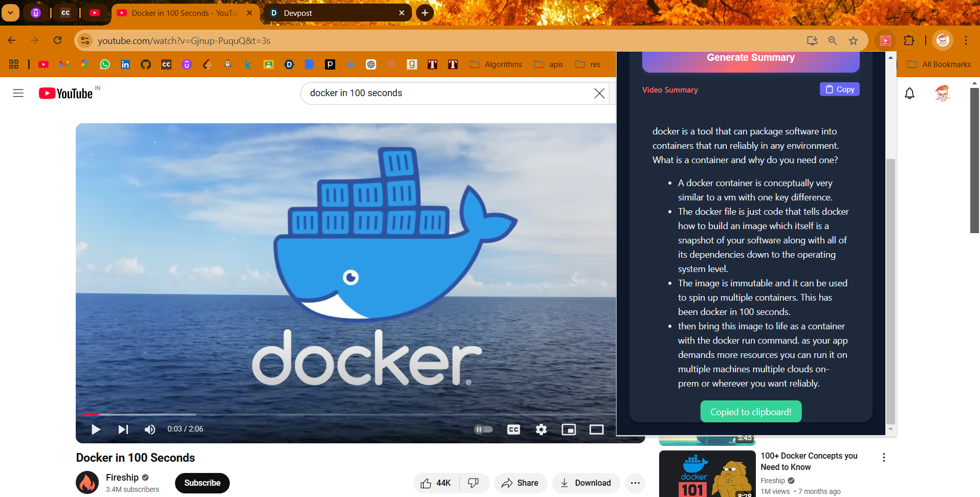
Task: Open the black 'P' bookmark
Action: tap(330, 64)
